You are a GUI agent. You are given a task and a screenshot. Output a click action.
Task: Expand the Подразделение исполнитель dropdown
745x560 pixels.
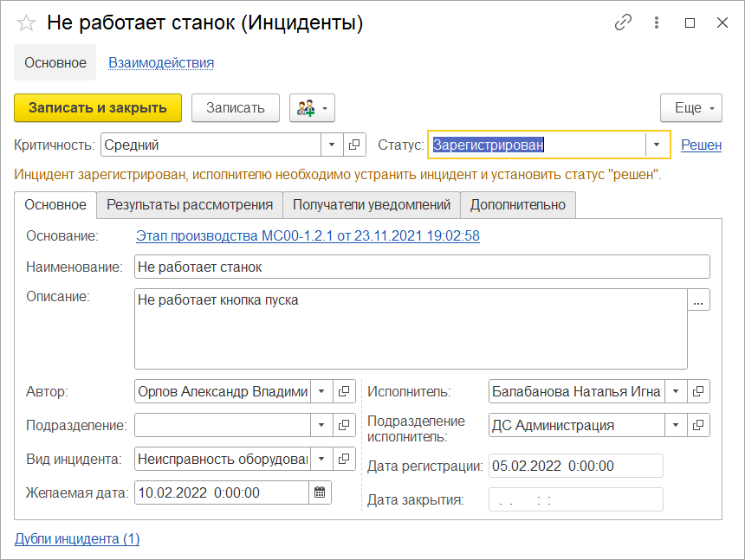(x=676, y=425)
